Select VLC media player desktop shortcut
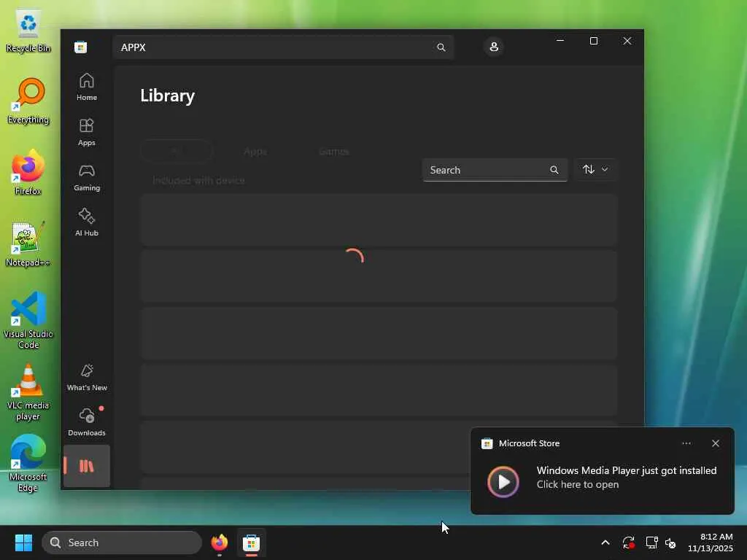 (x=28, y=392)
